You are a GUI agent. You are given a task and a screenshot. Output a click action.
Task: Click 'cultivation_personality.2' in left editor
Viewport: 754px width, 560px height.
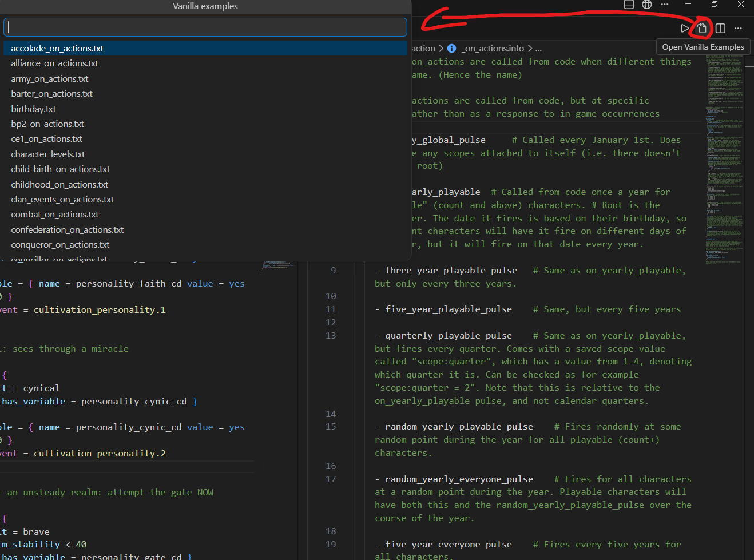pyautogui.click(x=100, y=454)
